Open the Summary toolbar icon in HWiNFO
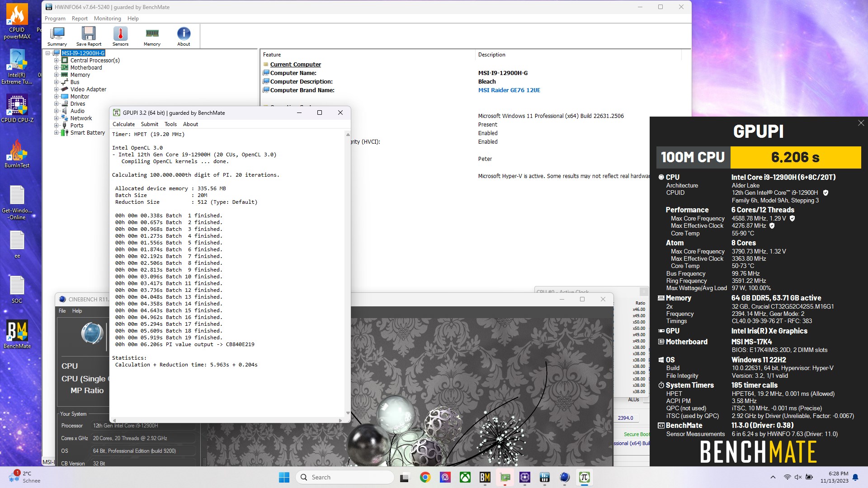 click(57, 36)
